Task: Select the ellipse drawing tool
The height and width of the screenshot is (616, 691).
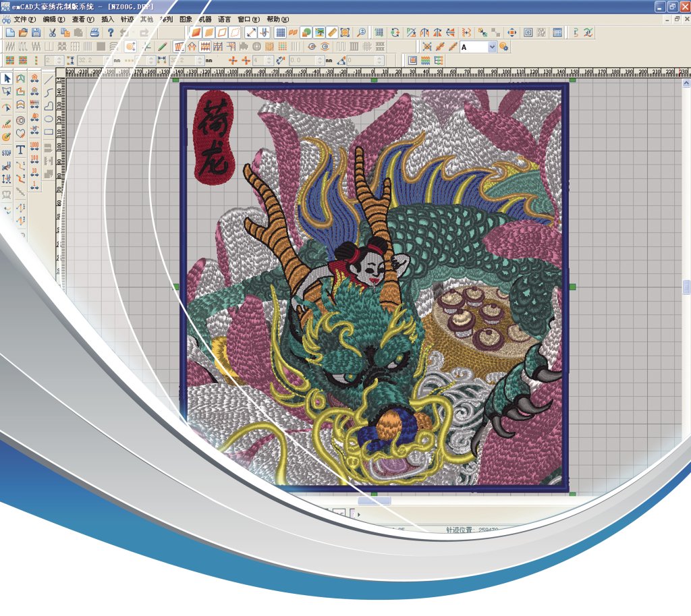Action: point(49,119)
